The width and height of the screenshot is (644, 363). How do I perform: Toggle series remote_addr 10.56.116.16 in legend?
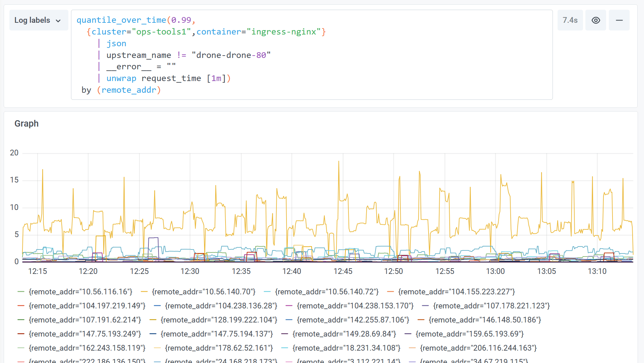click(x=80, y=292)
